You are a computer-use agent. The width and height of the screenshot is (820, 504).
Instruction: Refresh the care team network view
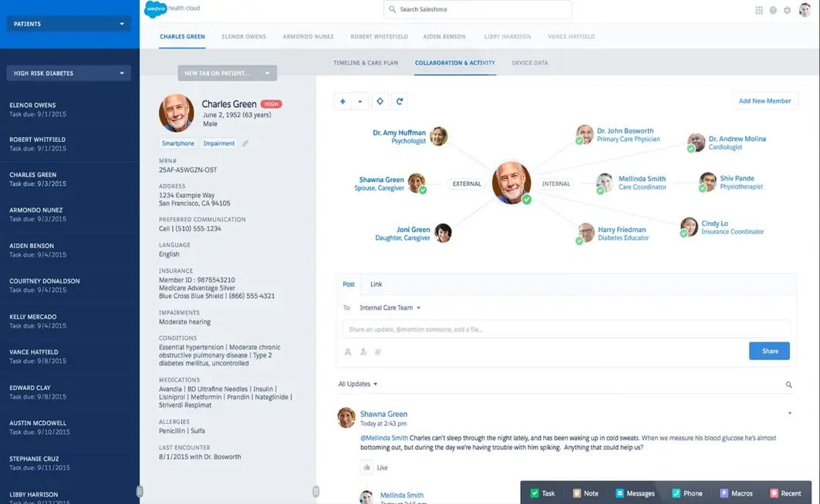coord(400,101)
